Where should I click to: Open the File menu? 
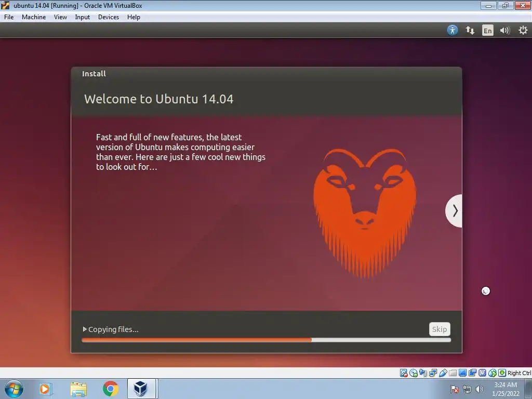point(9,17)
